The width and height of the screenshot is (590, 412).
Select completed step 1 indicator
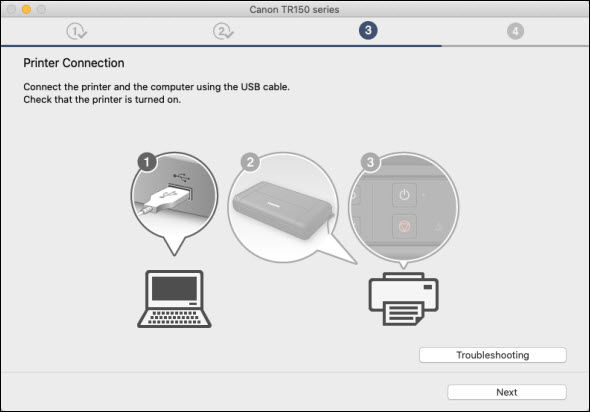(77, 31)
